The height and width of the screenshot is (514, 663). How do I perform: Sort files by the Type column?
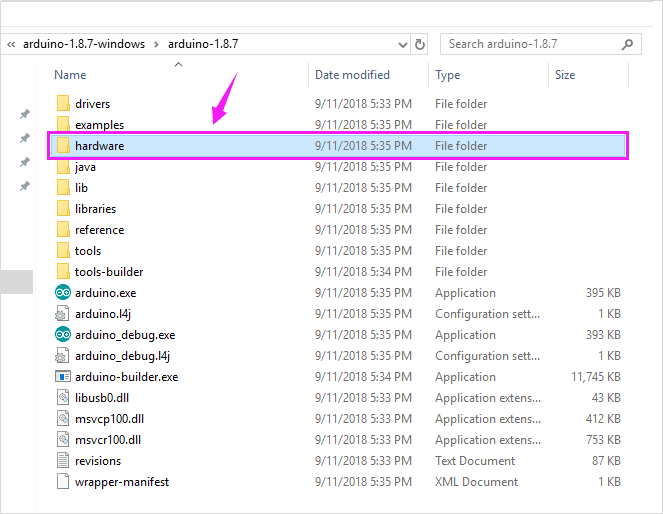[447, 75]
